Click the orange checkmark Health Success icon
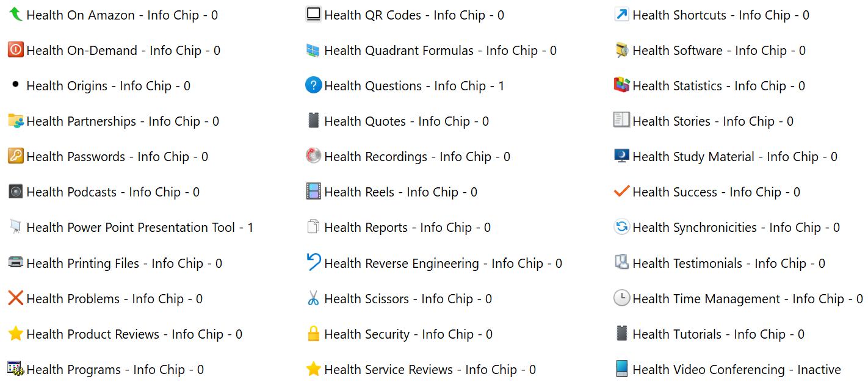The image size is (868, 385). pyautogui.click(x=621, y=192)
